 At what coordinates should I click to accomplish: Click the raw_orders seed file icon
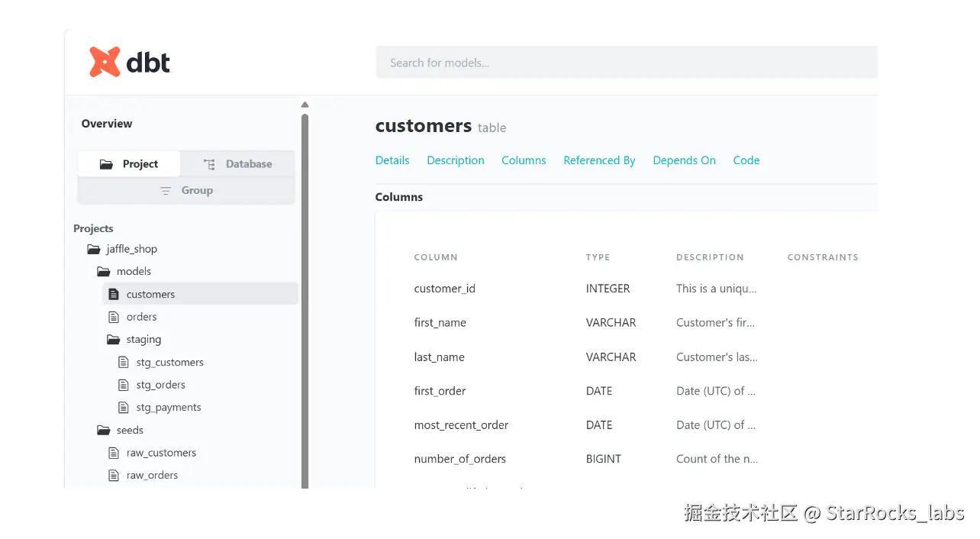[x=114, y=475]
